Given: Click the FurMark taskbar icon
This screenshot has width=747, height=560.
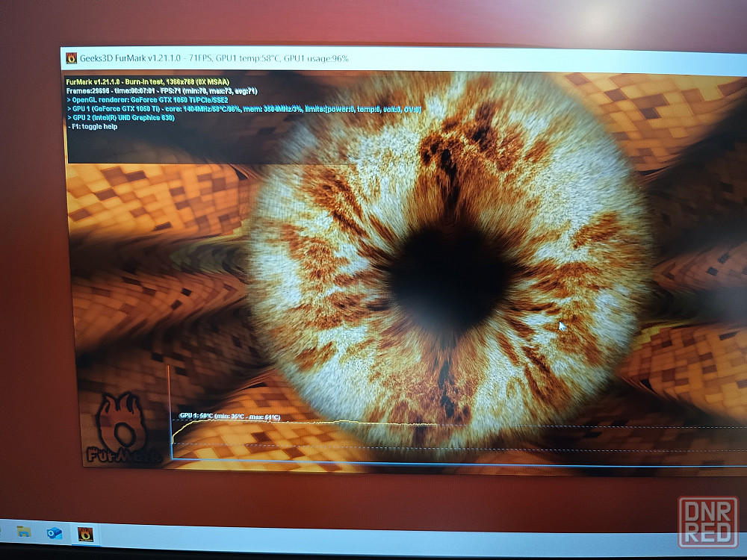Looking at the screenshot, I should [85, 534].
